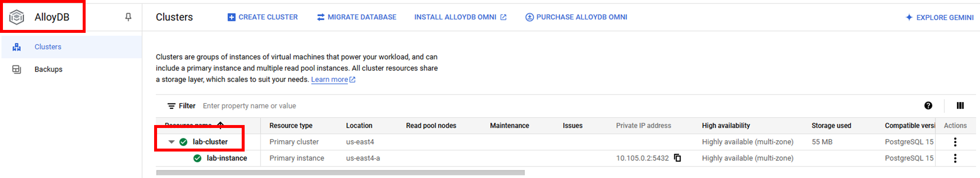Open actions menu for lab-instance

coord(955,158)
